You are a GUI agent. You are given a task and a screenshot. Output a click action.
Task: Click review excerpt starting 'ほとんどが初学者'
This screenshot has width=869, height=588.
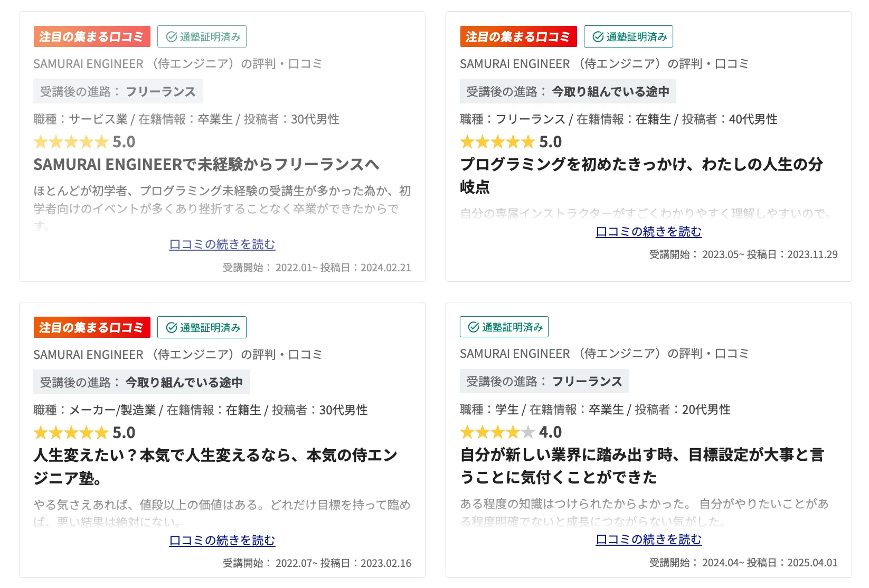click(222, 208)
